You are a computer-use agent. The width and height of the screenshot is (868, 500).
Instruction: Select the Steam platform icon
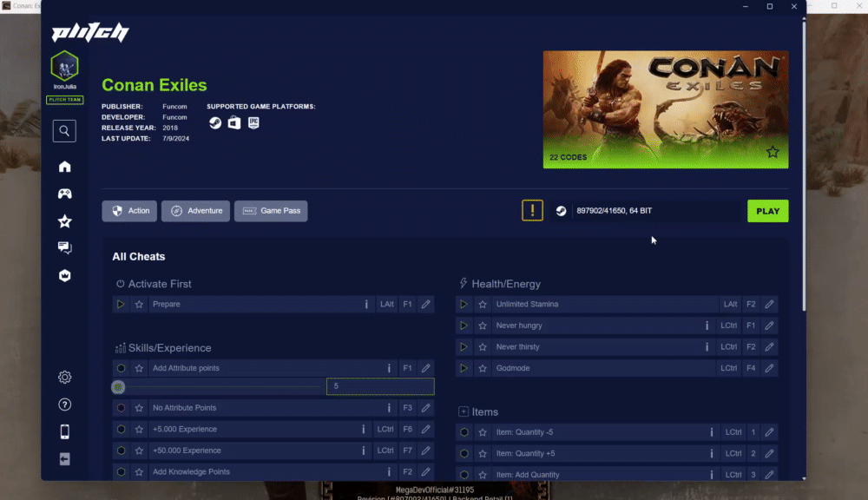tap(215, 123)
